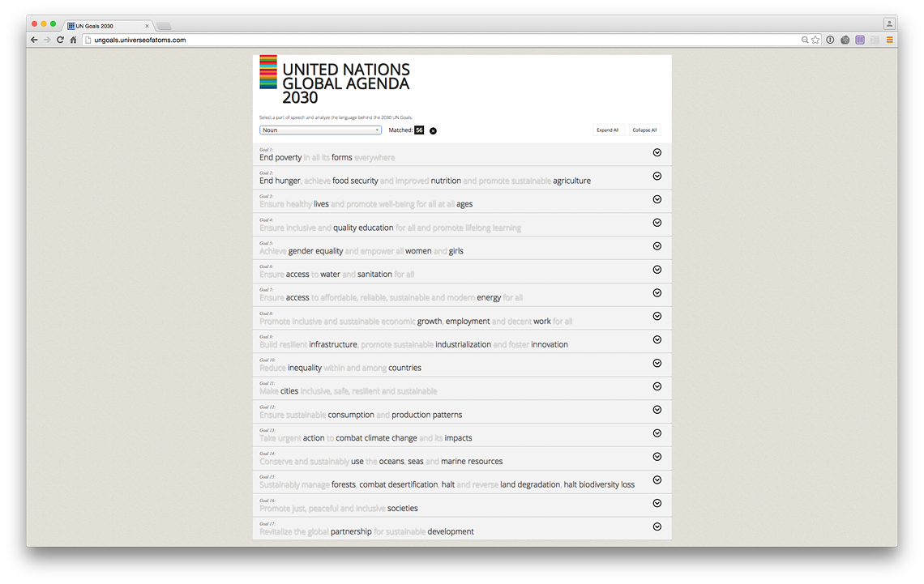Expand Goal 7 energy row
Screen dimensions: 924x584
[x=657, y=292]
